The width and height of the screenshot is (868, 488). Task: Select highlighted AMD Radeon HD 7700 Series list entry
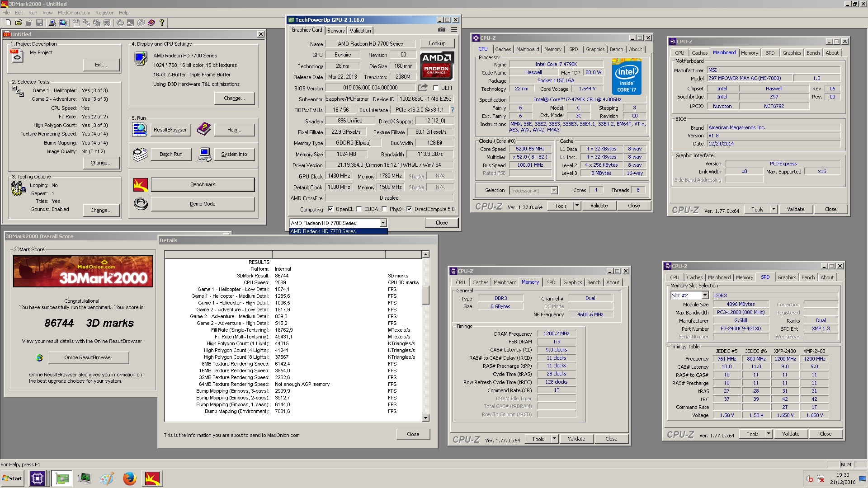[338, 231]
